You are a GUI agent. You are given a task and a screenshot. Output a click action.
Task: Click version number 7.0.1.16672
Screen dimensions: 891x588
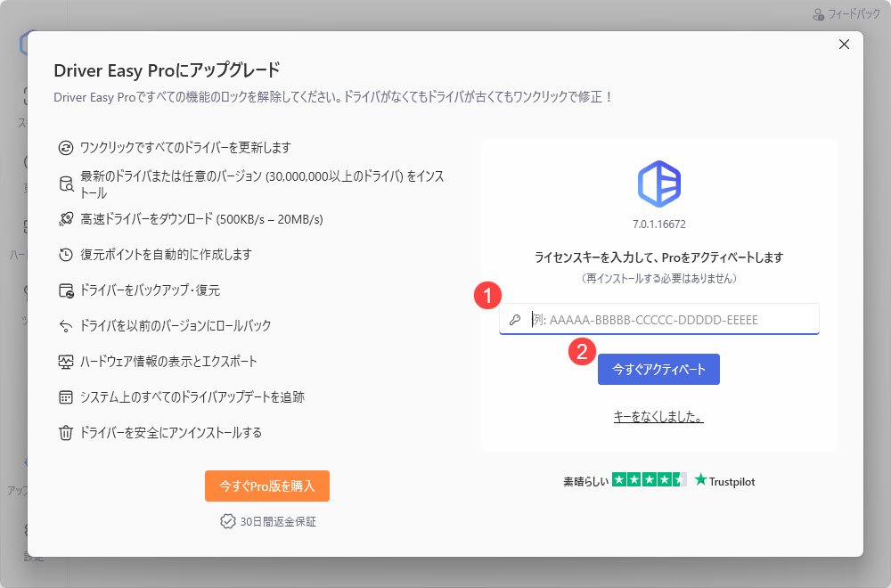tap(659, 224)
